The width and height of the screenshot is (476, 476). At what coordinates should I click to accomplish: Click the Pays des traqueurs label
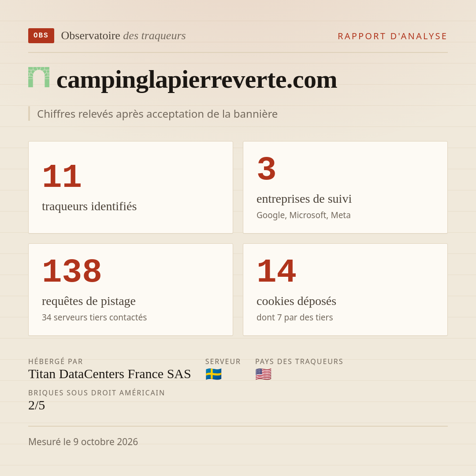299,361
